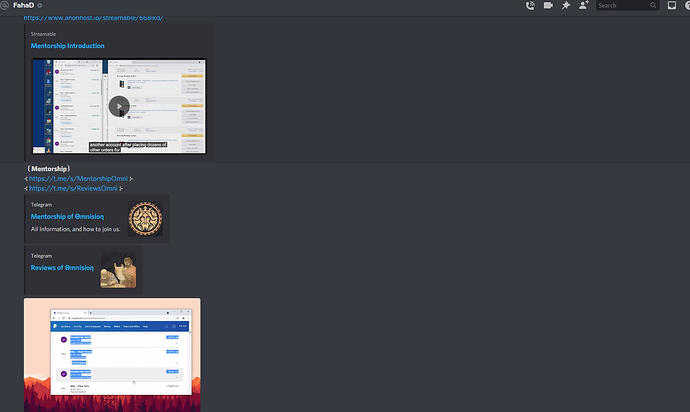Click the search magnifier icon
Image resolution: width=690 pixels, height=412 pixels.
pyautogui.click(x=653, y=5)
